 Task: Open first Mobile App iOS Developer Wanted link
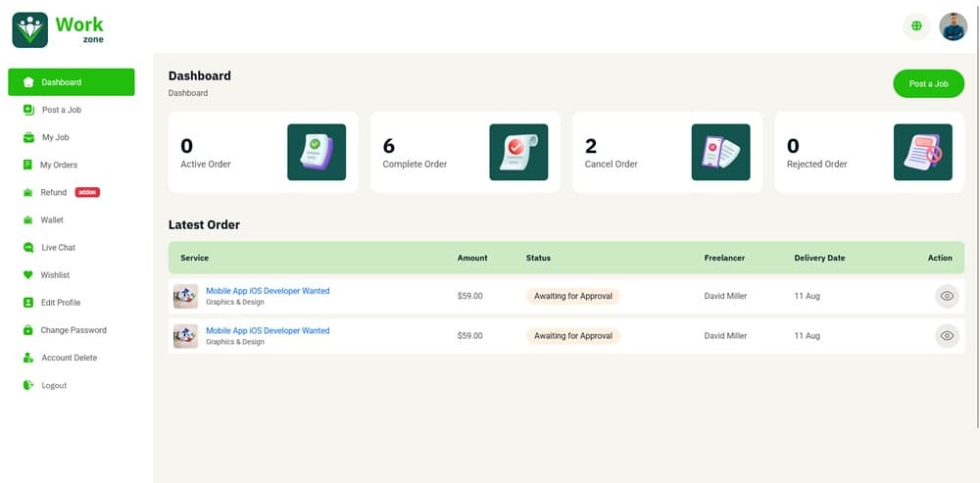click(x=268, y=291)
